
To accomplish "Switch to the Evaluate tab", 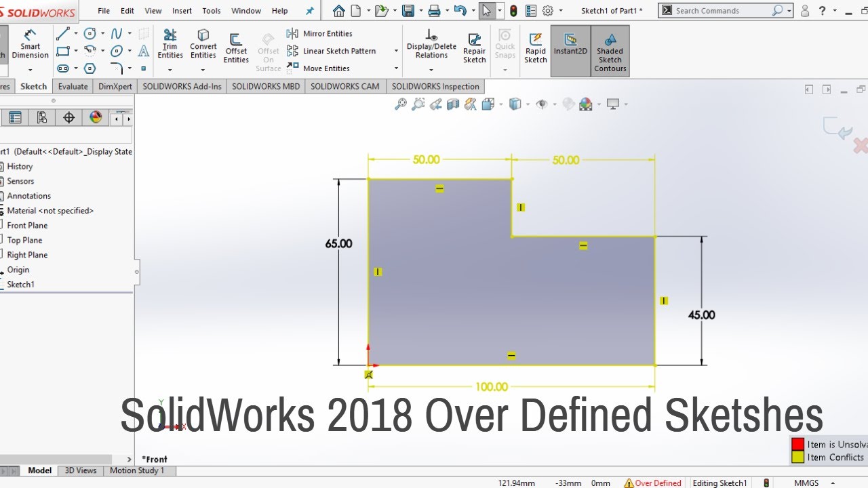I will coord(73,86).
